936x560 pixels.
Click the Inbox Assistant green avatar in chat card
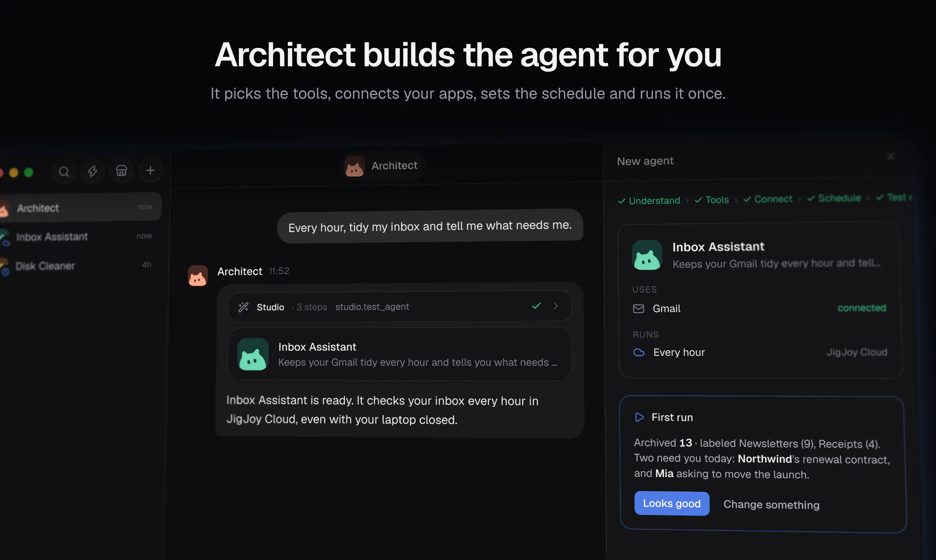[253, 354]
